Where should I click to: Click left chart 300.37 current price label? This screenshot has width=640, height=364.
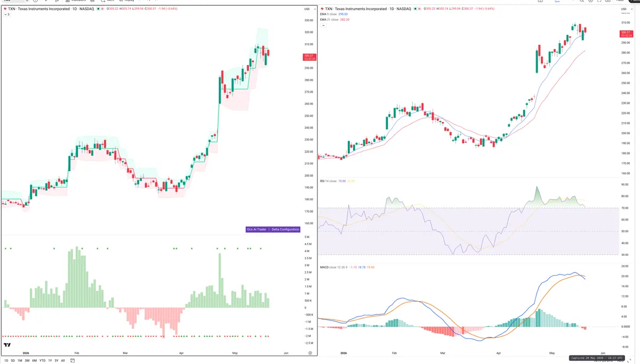pos(309,57)
